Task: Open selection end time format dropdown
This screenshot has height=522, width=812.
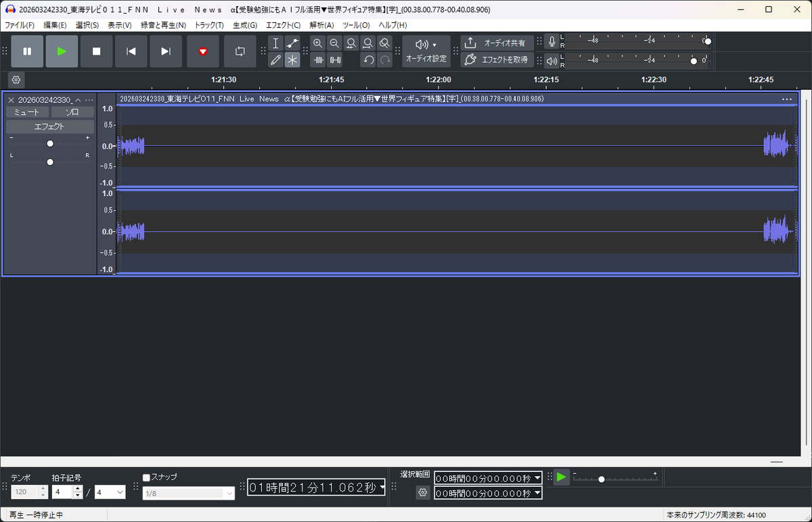Action: point(538,494)
